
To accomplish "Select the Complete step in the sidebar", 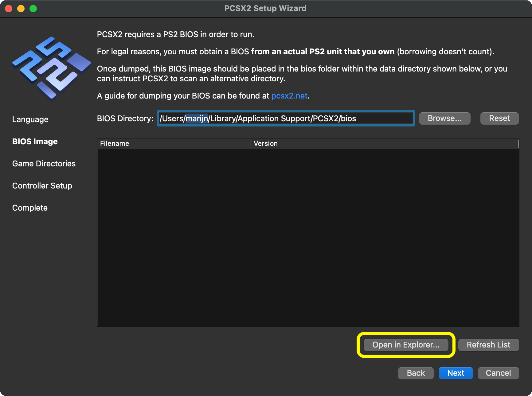I will point(29,208).
